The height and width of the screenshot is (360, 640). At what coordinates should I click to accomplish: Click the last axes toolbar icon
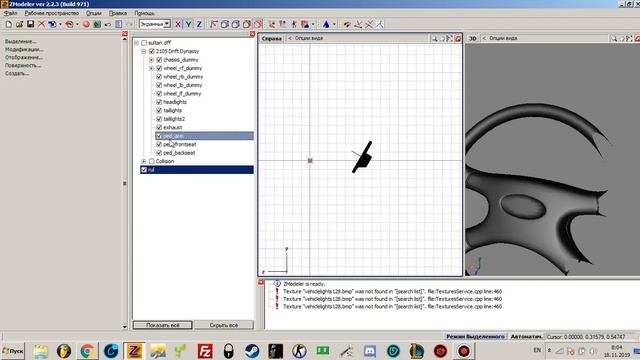click(380, 24)
